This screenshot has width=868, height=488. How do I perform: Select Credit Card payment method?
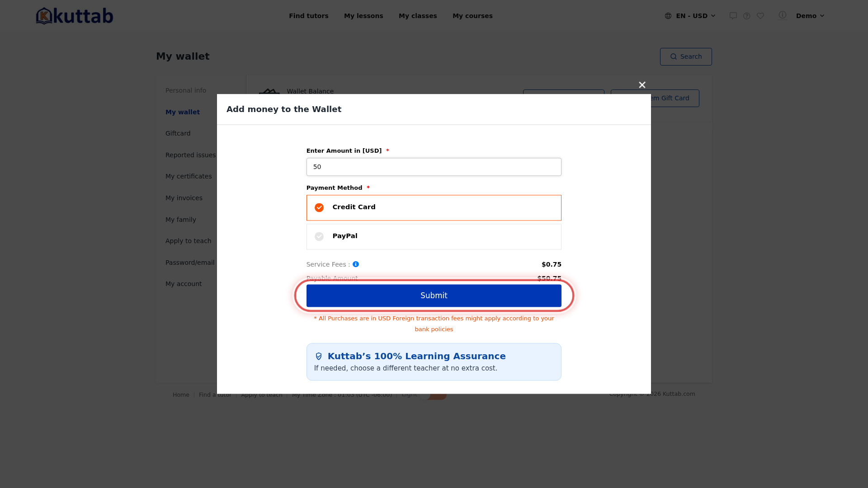click(x=434, y=208)
